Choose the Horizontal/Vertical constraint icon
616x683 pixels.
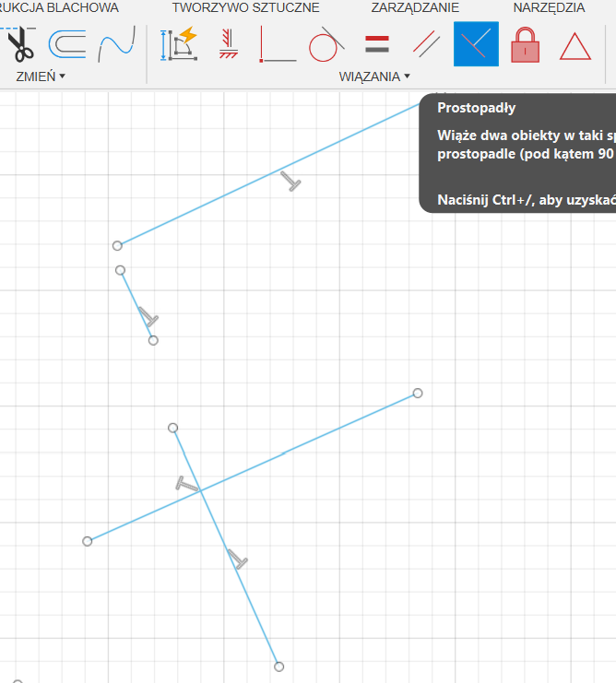[x=277, y=44]
